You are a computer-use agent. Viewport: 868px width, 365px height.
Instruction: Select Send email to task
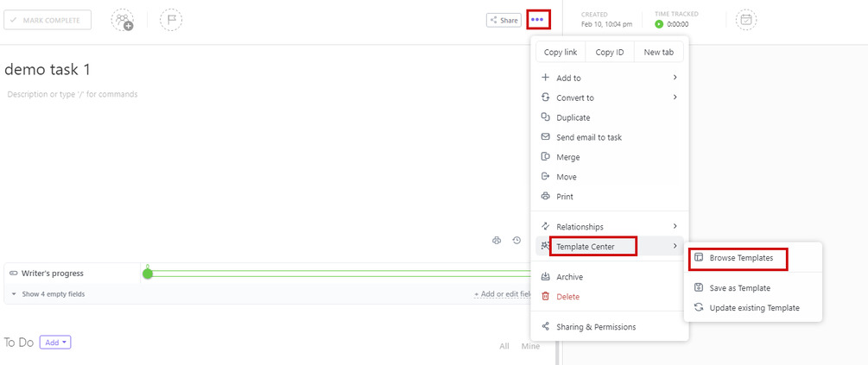pos(610,137)
